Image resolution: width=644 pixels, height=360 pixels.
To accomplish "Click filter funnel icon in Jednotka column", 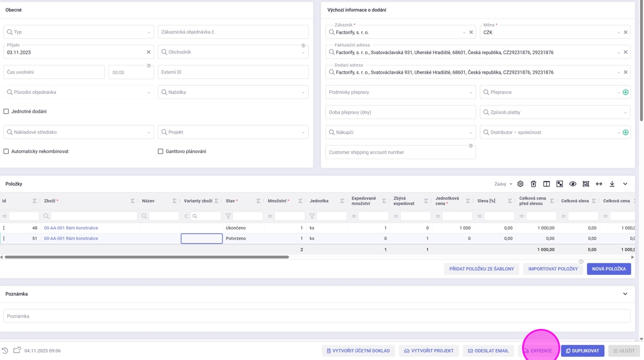I will click(312, 216).
